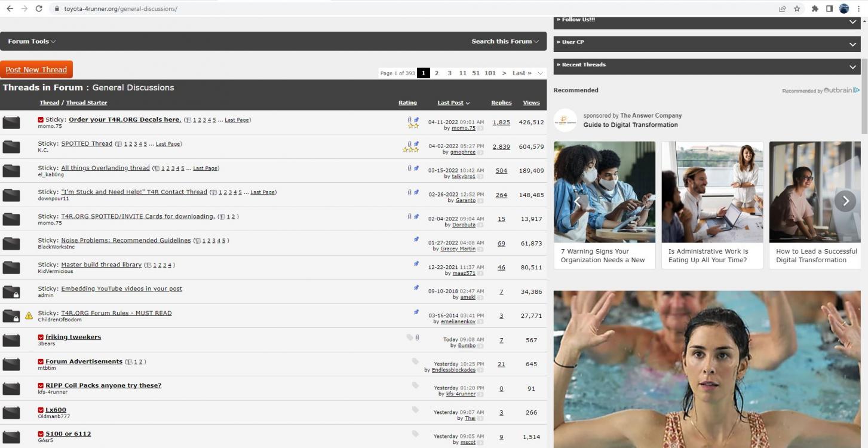868x448 pixels.
Task: Click warning icon next to Forum Rules thread
Action: 29,315
